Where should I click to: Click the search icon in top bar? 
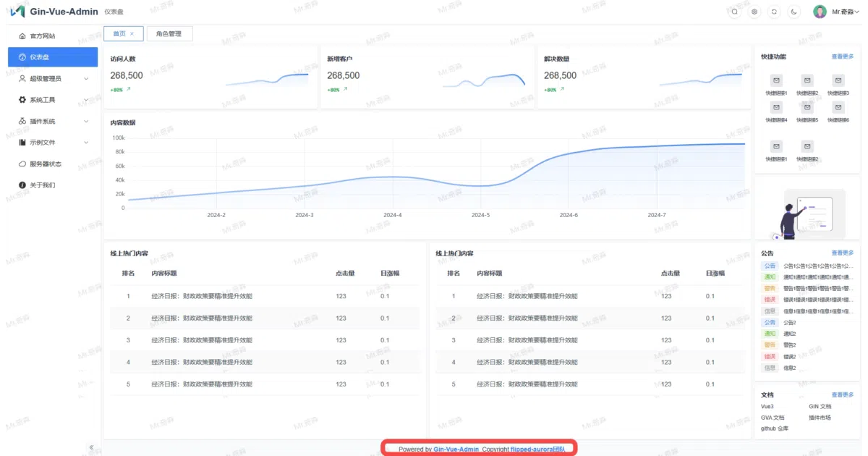point(735,12)
